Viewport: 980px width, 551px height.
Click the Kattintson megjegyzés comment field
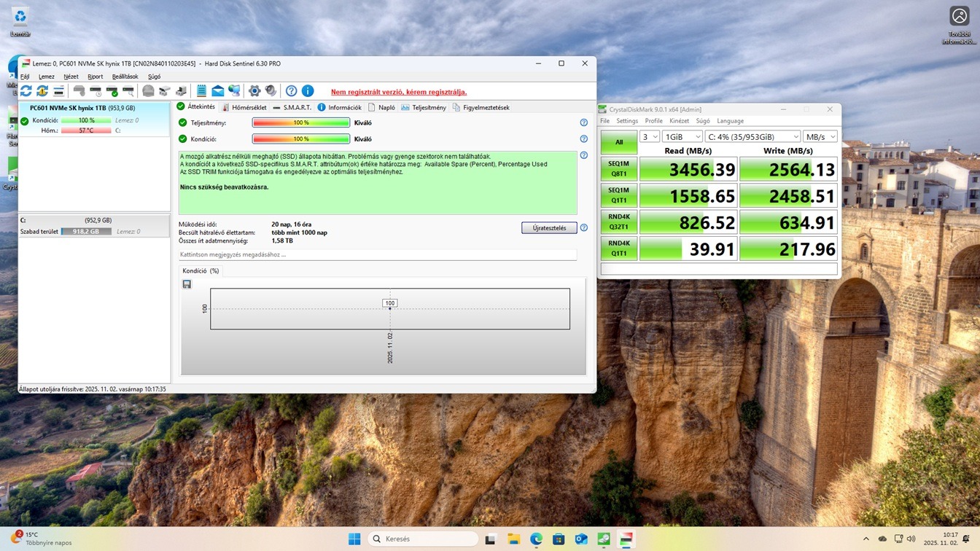[x=378, y=255]
